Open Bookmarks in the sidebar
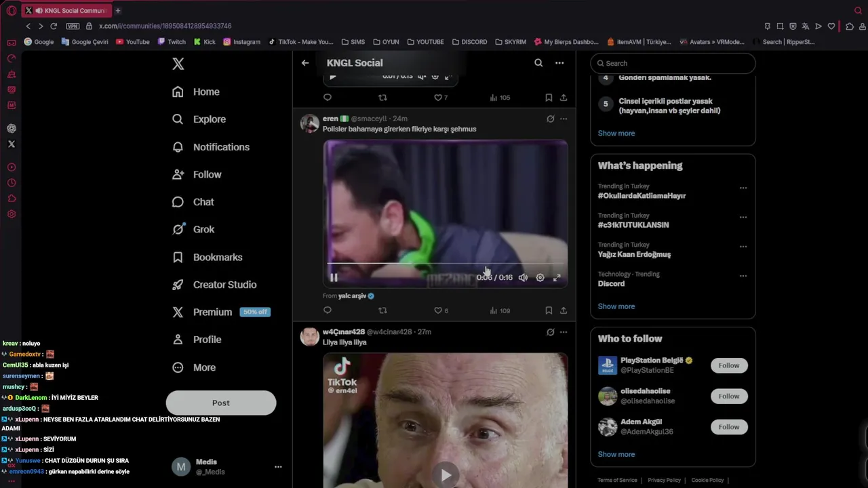Screen dimensions: 868x488 [208, 258]
